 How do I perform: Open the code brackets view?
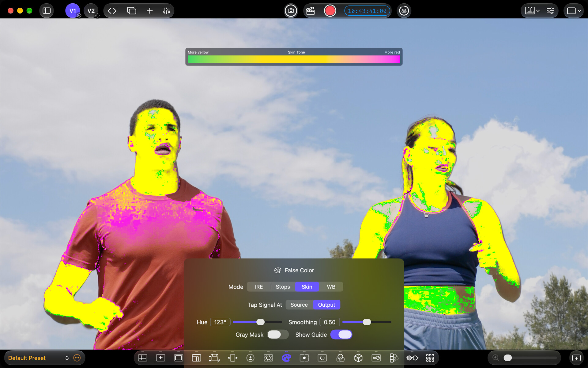point(112,11)
